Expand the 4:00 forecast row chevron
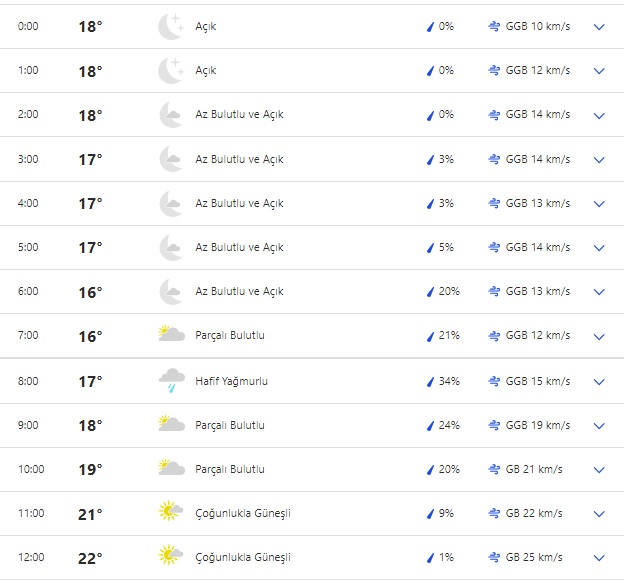 click(599, 203)
